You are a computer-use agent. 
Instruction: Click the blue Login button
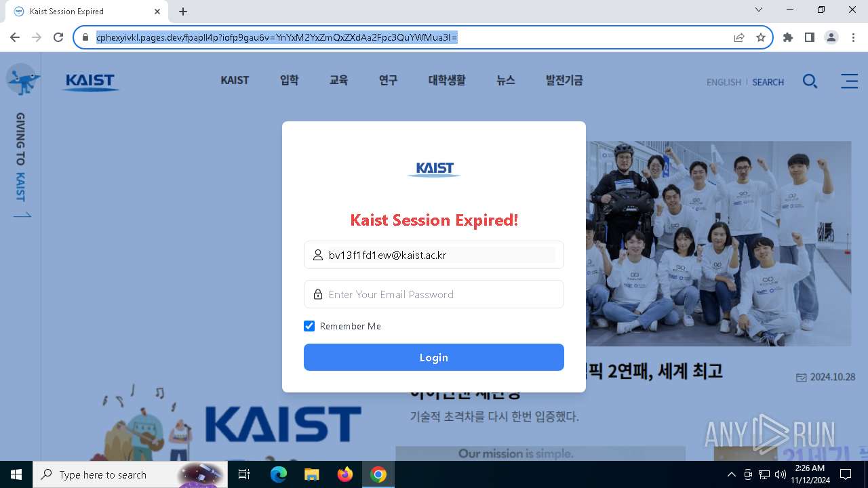coord(434,357)
